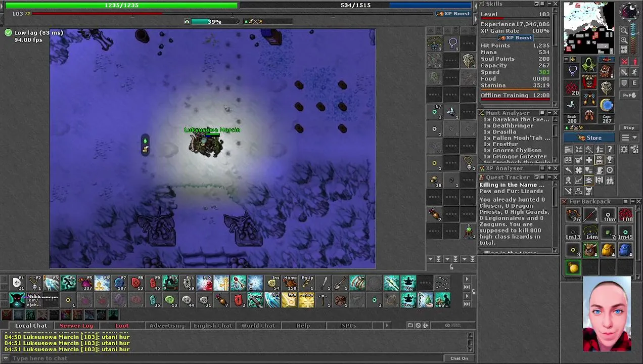Click the equipped amulet slot
643x364 pixels.
click(571, 71)
